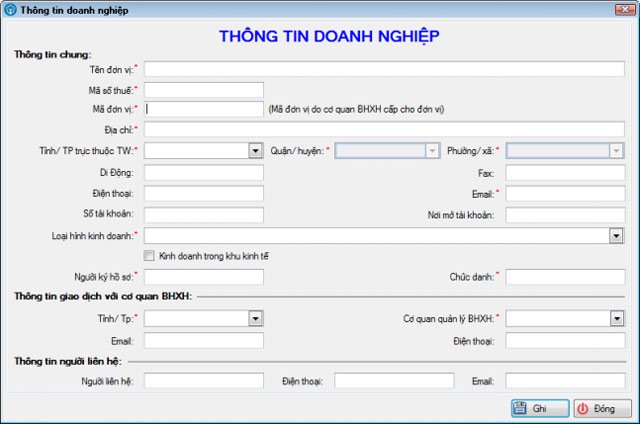Click the Nơi mở tài khoản field

point(565,215)
